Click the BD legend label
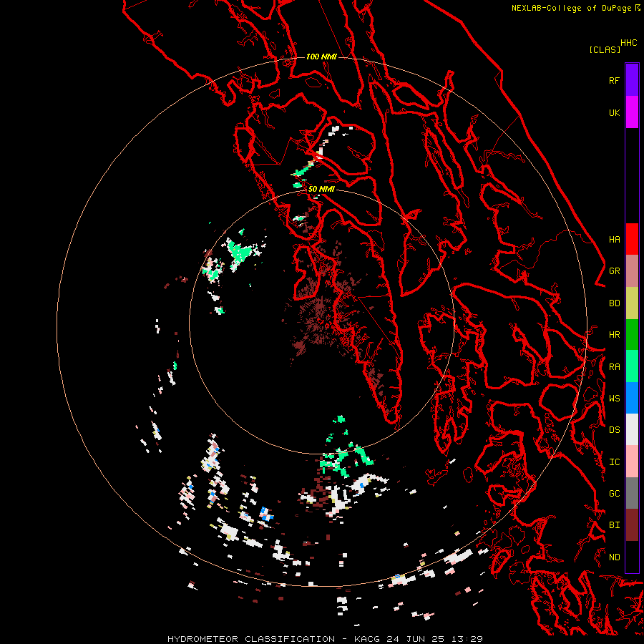This screenshot has height=644, width=644. tap(614, 303)
